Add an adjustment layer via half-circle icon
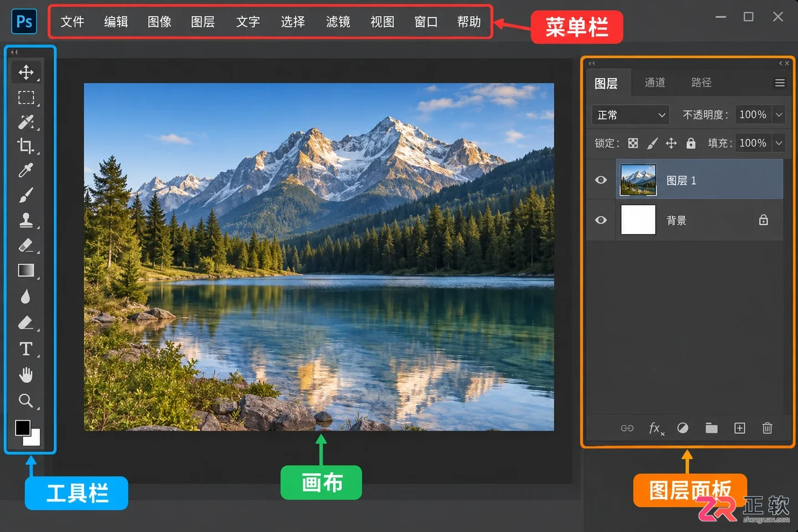Screen dimensions: 798x532 [x=683, y=428]
